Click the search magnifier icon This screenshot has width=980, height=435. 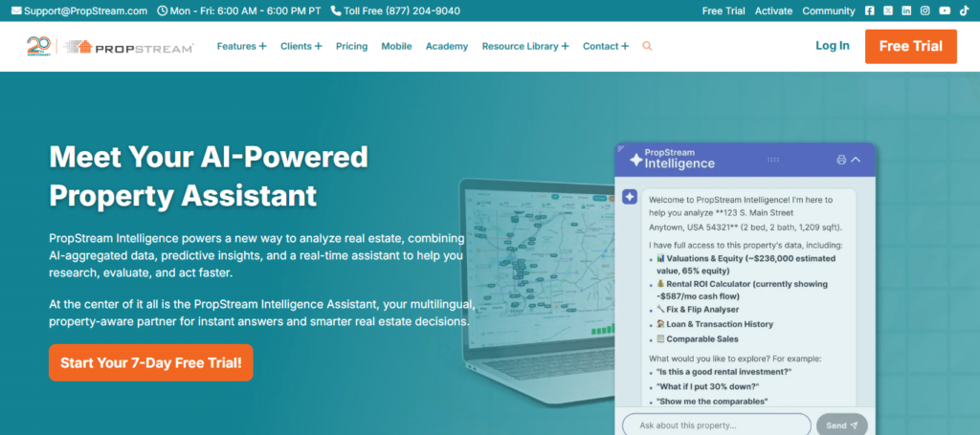[647, 46]
